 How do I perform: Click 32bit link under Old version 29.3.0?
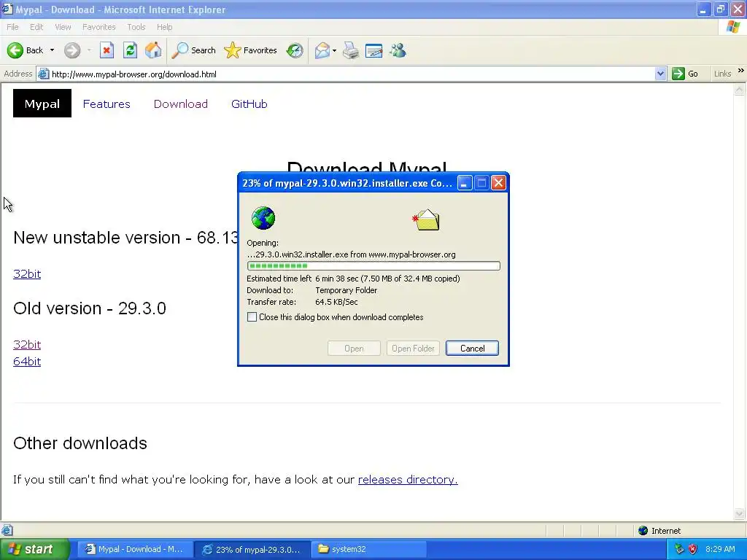click(27, 344)
